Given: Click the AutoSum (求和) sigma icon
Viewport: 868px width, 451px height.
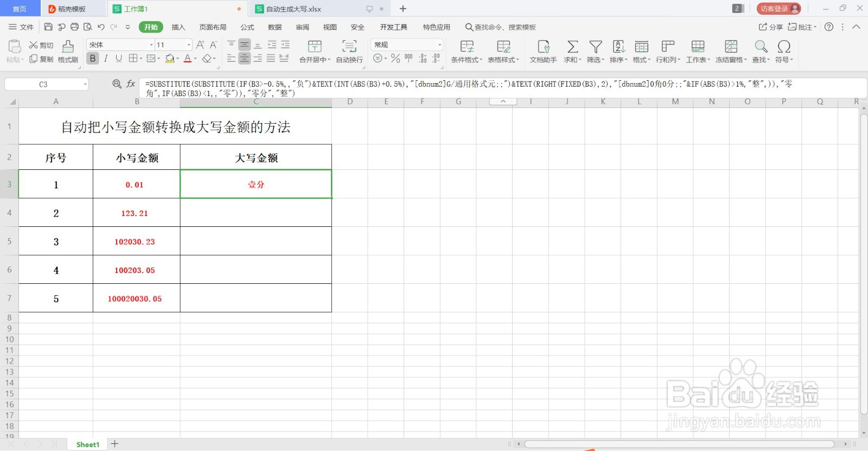Looking at the screenshot, I should (572, 46).
